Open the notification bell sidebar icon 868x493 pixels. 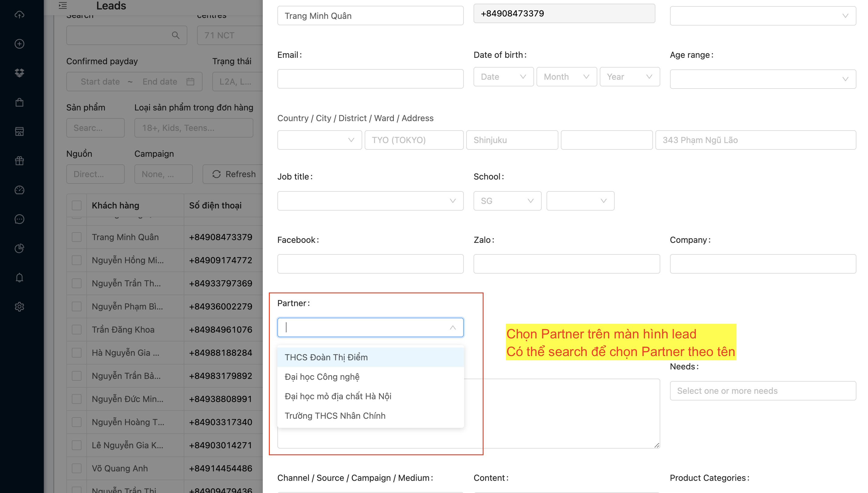[19, 278]
